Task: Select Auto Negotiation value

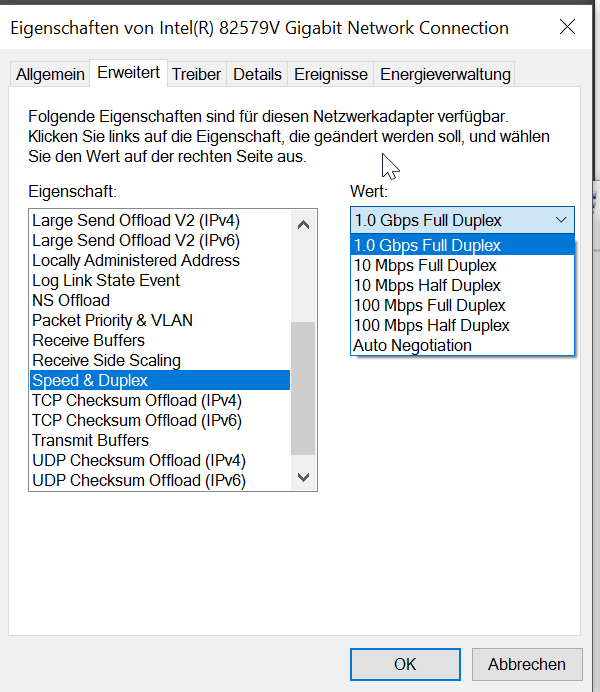Action: pyautogui.click(x=462, y=345)
